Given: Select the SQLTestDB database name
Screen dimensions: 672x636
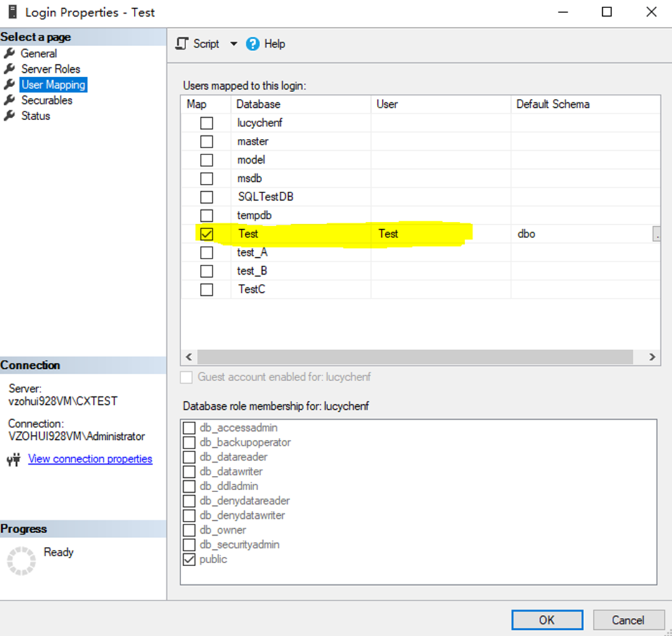Looking at the screenshot, I should point(266,197).
